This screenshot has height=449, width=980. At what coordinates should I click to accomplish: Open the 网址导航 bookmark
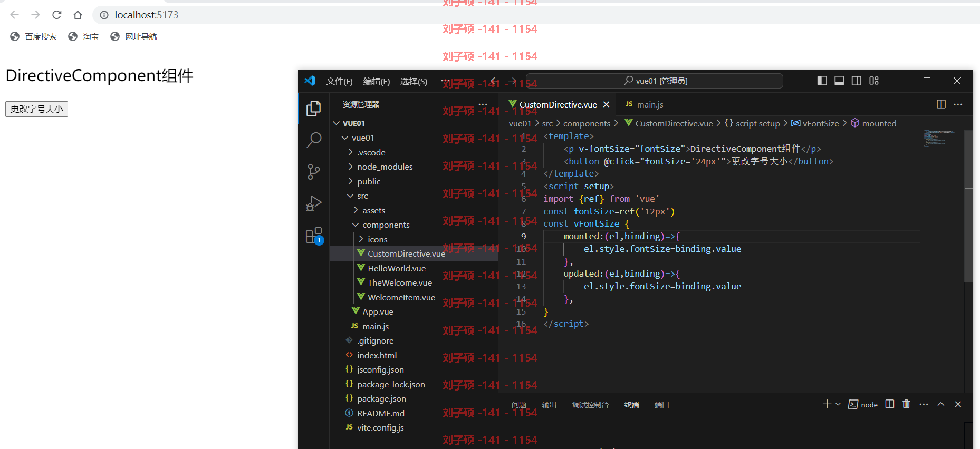[x=133, y=36]
